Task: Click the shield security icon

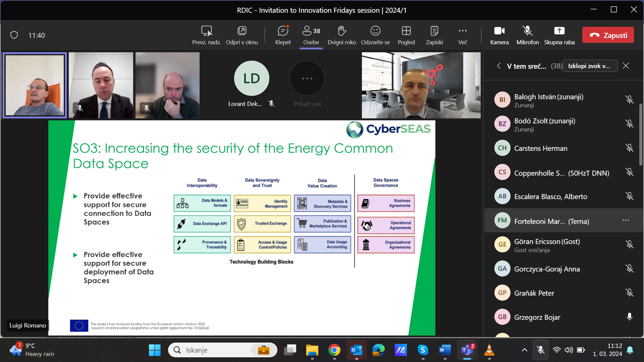Action: [x=14, y=35]
